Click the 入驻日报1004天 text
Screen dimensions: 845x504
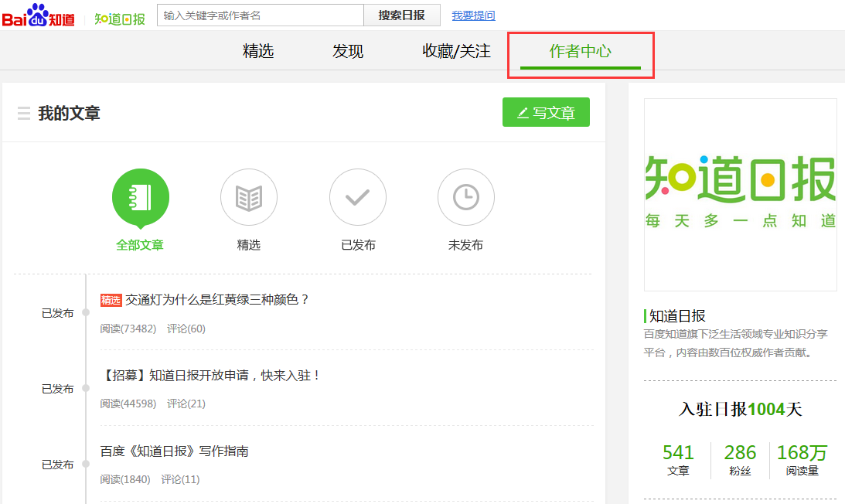(741, 409)
